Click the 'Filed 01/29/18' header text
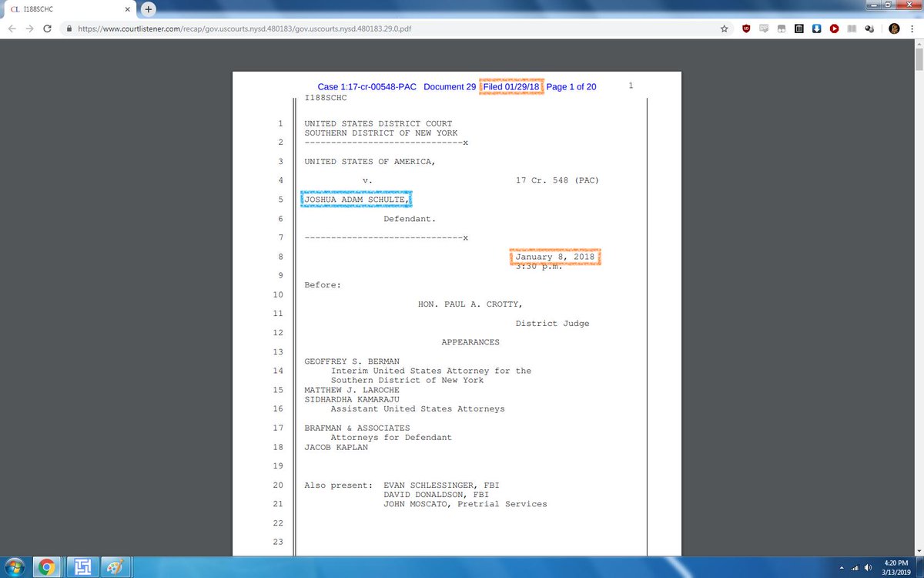 tap(511, 87)
